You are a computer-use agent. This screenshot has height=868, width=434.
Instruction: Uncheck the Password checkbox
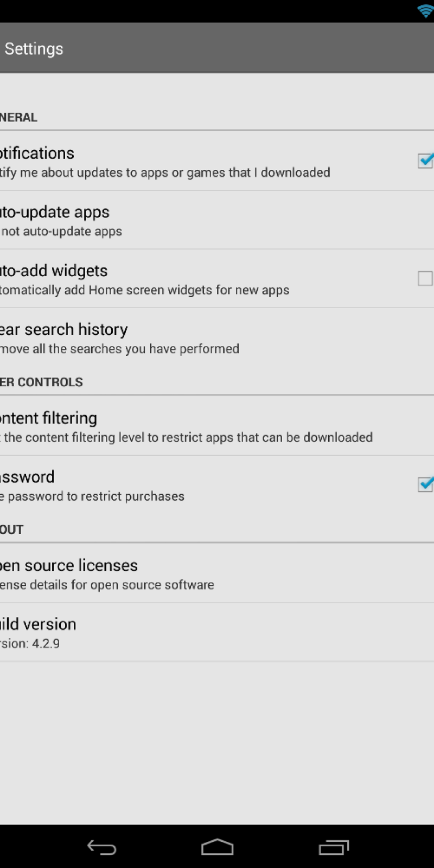click(x=425, y=484)
